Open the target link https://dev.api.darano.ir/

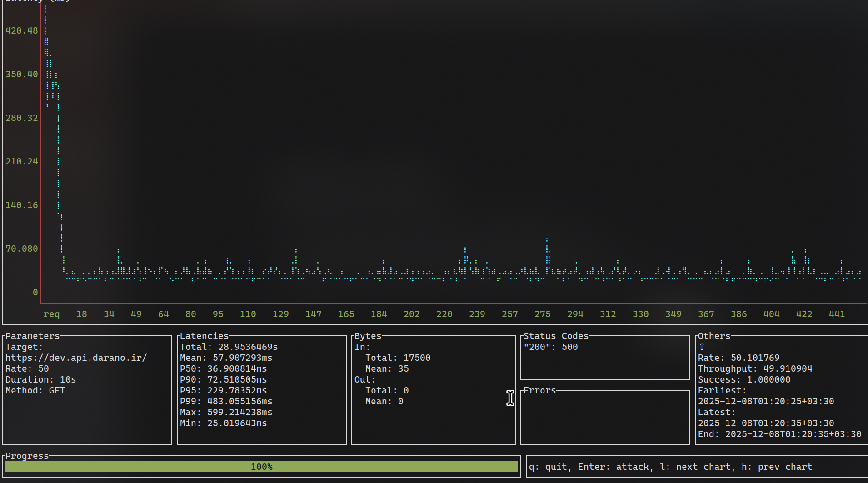tap(75, 358)
